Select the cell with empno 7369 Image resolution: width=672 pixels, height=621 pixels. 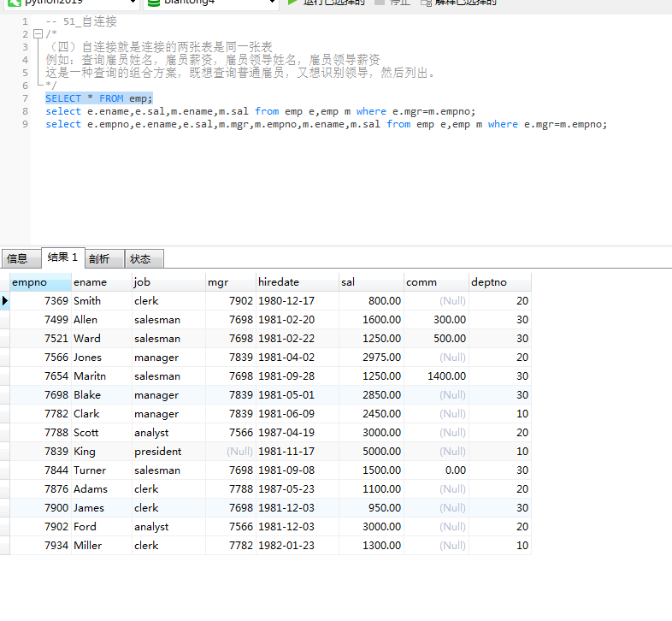[40, 301]
